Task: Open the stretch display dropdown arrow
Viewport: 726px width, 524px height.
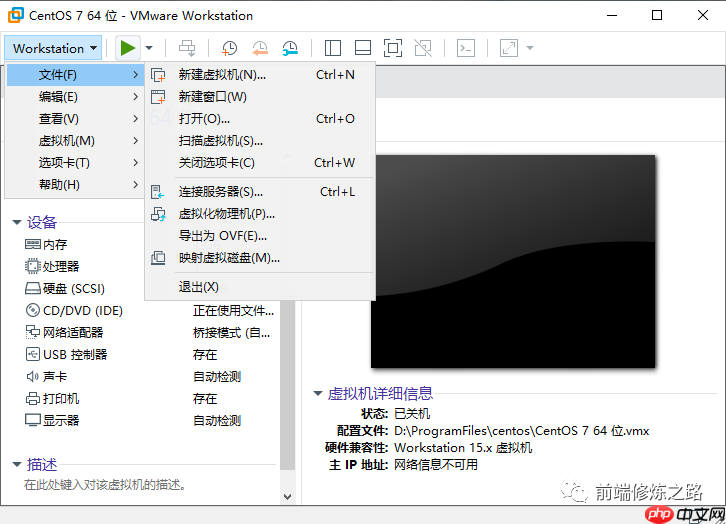Action: tap(530, 48)
